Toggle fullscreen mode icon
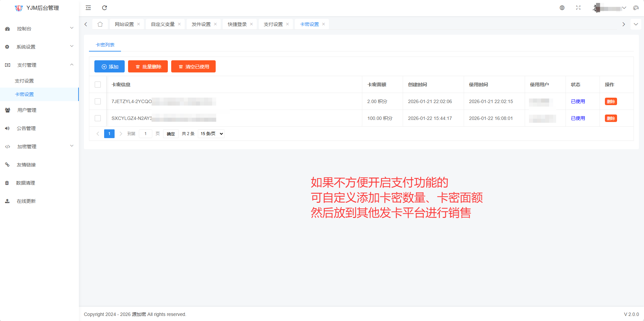Screen dimensions: 644x321 [x=578, y=8]
